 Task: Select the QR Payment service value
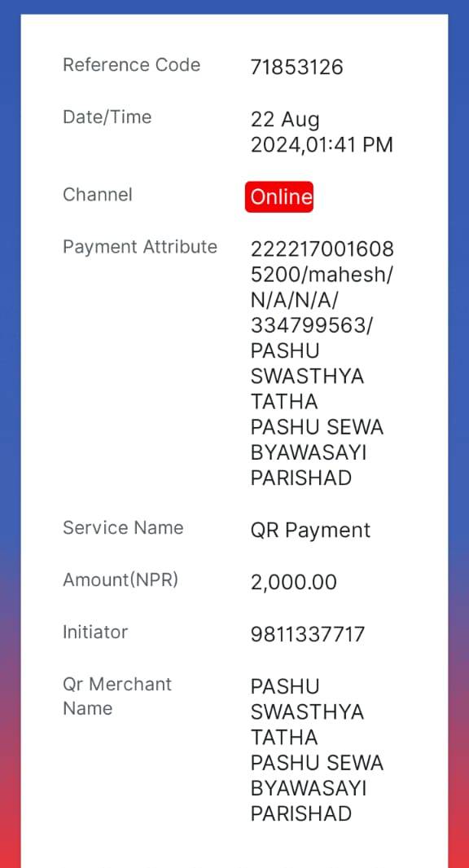pyautogui.click(x=310, y=531)
